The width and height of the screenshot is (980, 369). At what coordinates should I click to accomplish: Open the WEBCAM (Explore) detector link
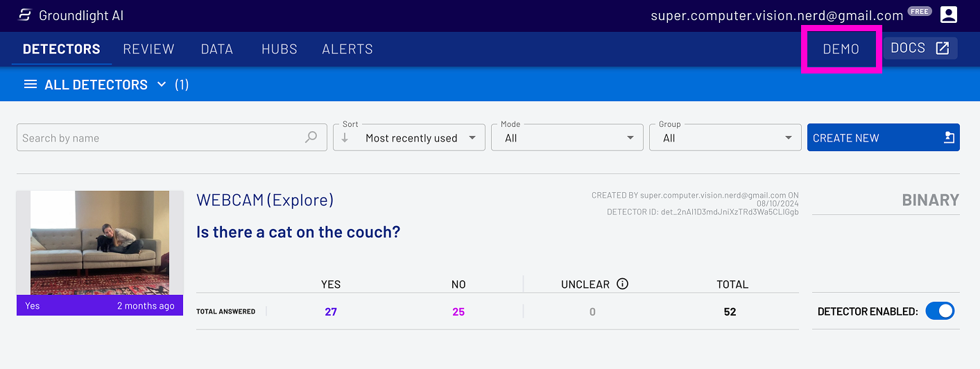point(265,200)
